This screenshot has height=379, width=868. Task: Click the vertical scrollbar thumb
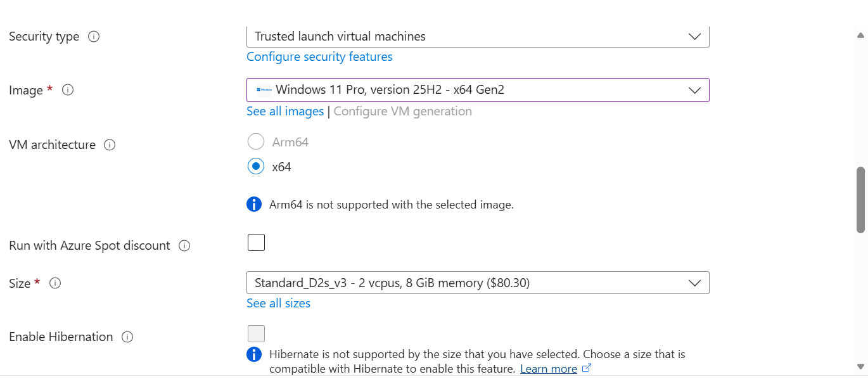point(860,200)
